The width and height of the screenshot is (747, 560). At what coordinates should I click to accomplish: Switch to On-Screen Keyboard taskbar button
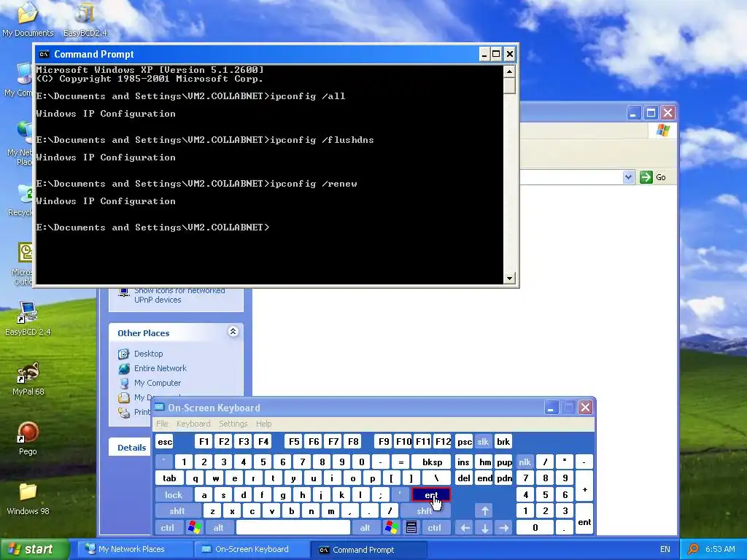tap(252, 549)
